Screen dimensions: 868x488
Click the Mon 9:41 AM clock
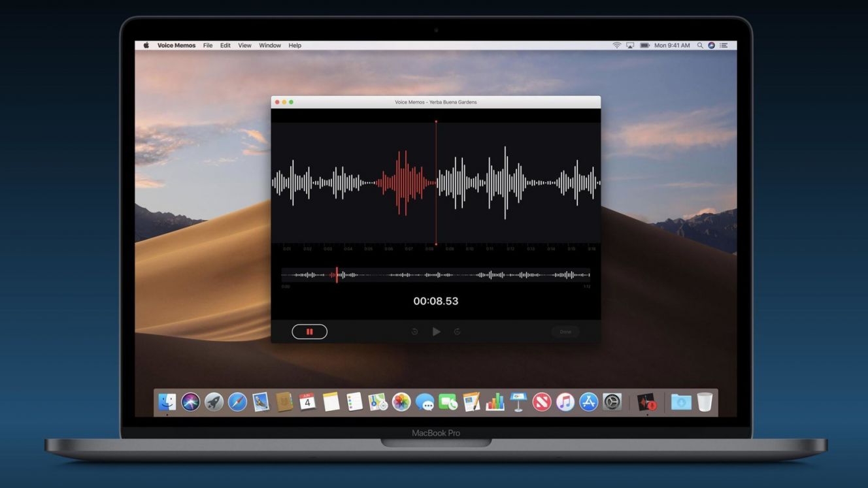click(x=672, y=45)
